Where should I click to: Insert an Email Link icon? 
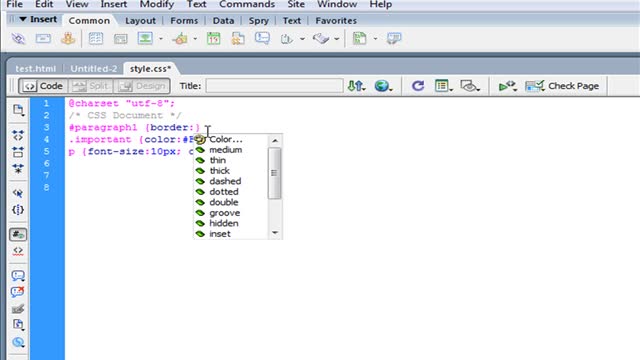(43, 39)
